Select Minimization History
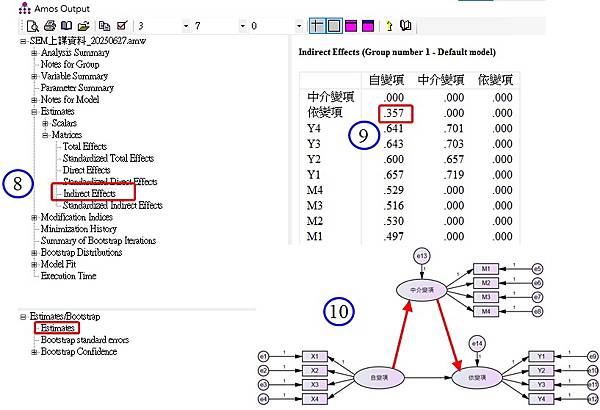Screen dimensions: 600x410 [79, 229]
